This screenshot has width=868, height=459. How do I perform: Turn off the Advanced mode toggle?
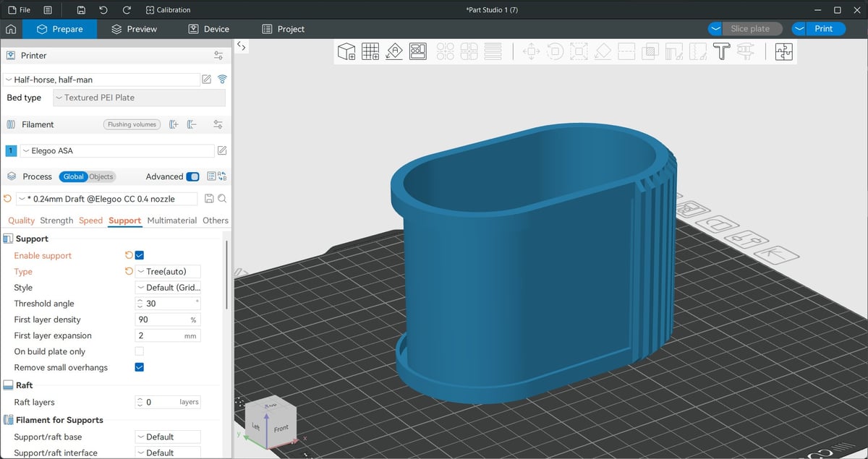coord(192,176)
